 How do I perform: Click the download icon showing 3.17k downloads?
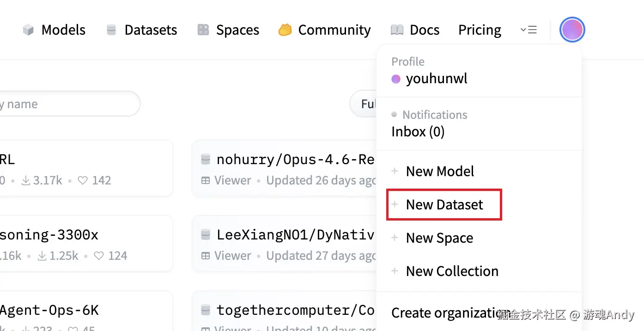pos(25,180)
